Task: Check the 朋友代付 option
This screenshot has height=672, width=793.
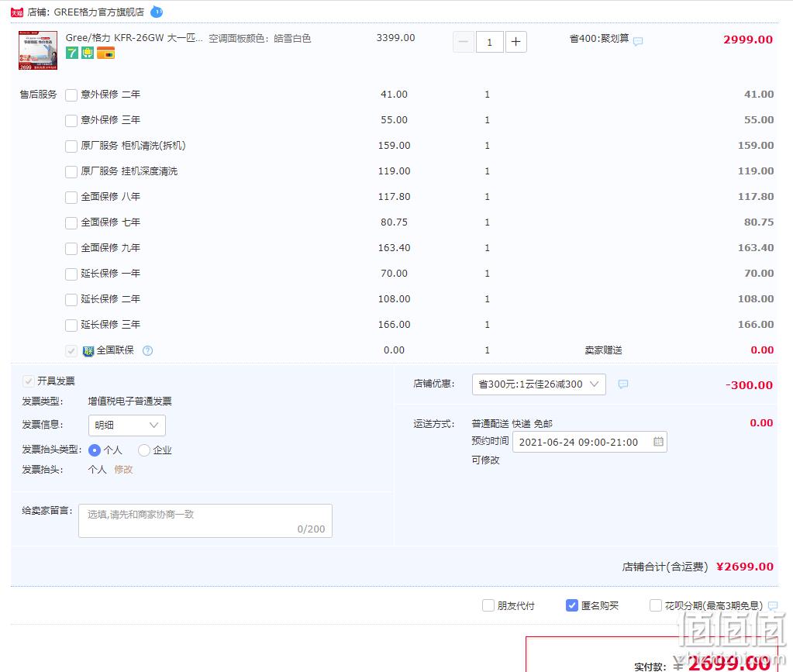Action: (x=488, y=605)
